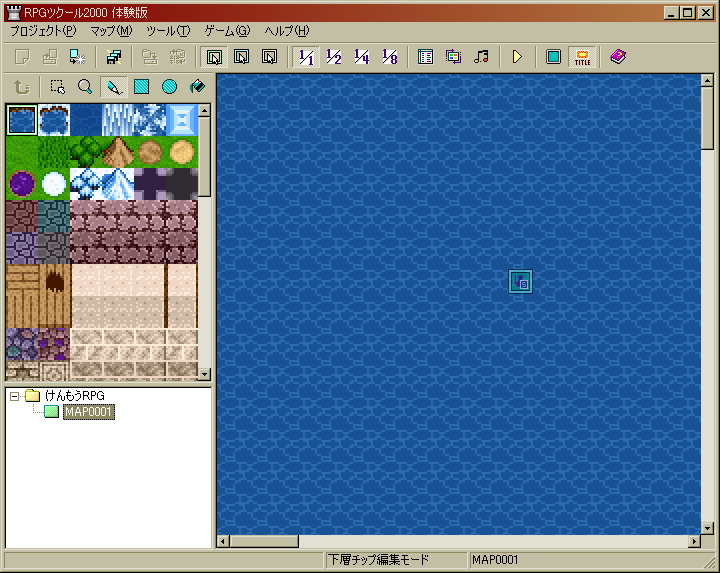Set map zoom scale to 1/4
The width and height of the screenshot is (720, 573).
362,57
